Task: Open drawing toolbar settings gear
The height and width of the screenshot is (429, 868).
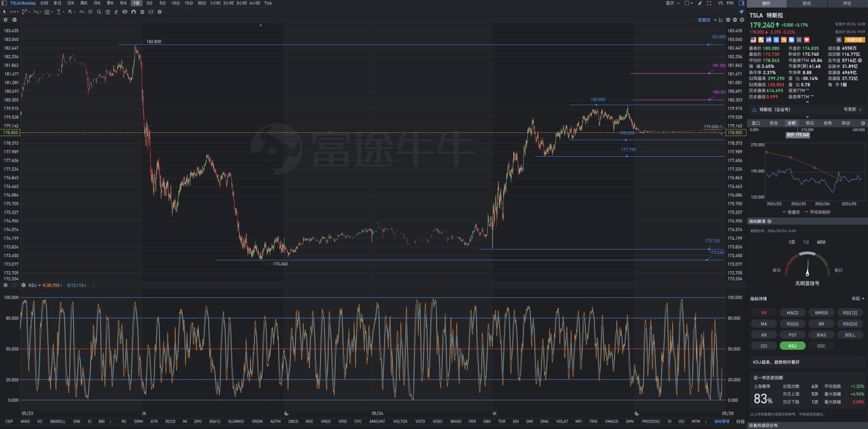Action: (x=159, y=11)
